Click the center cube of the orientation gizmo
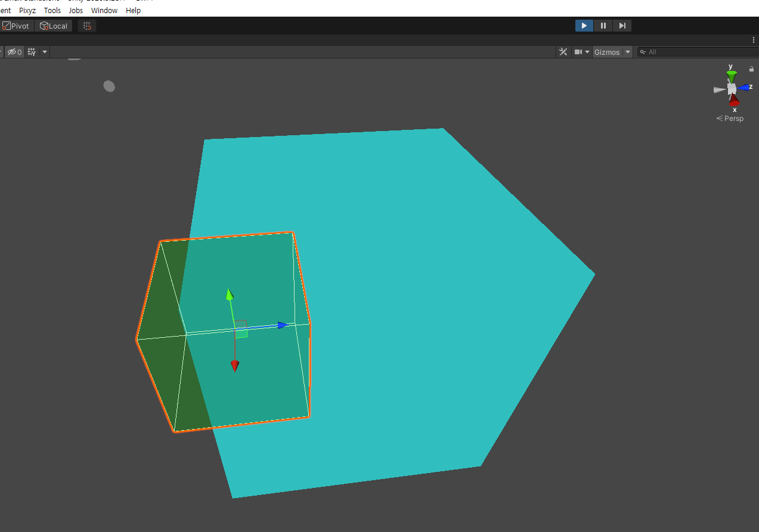Viewport: 759px width, 532px height. pos(731,88)
